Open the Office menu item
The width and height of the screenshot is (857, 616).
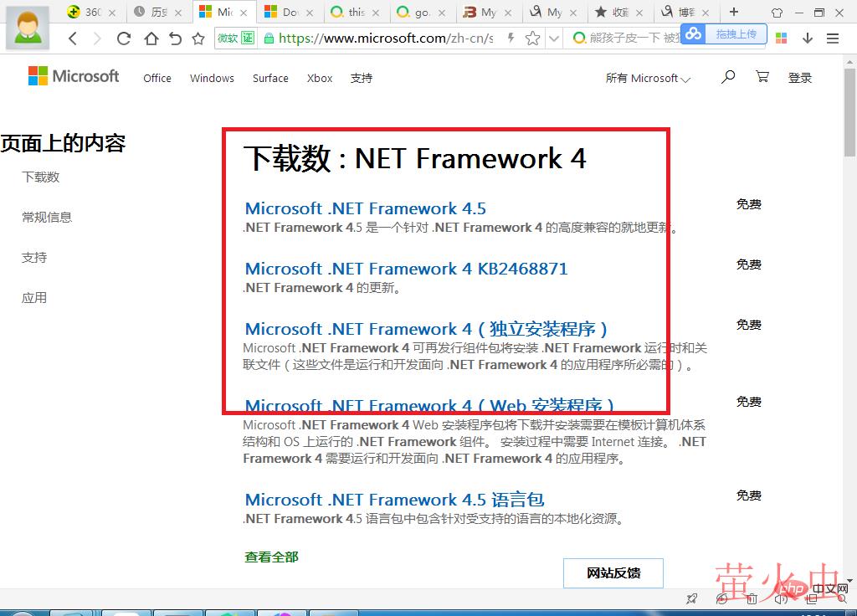coord(157,78)
